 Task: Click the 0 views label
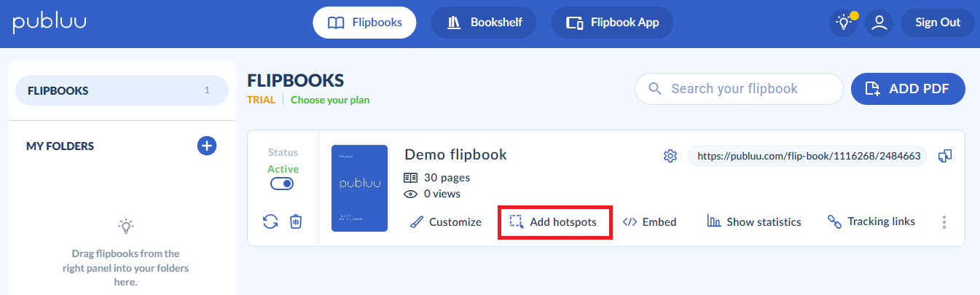433,194
